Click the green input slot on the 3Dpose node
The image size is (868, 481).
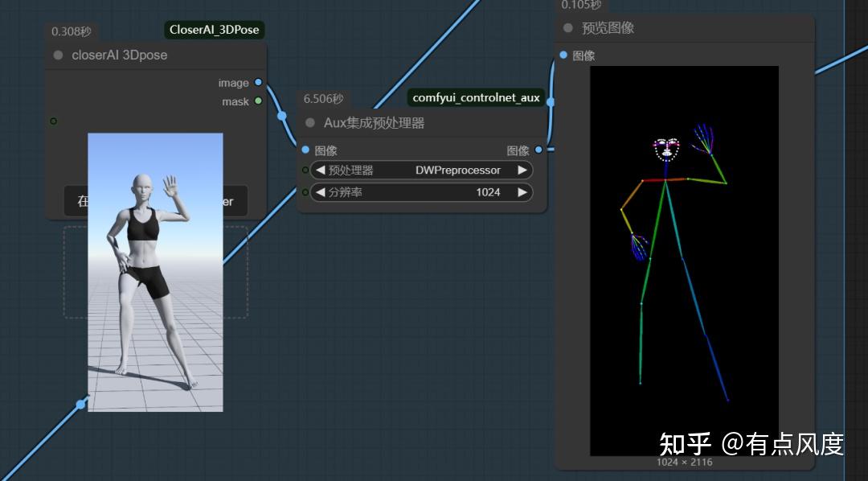[53, 121]
